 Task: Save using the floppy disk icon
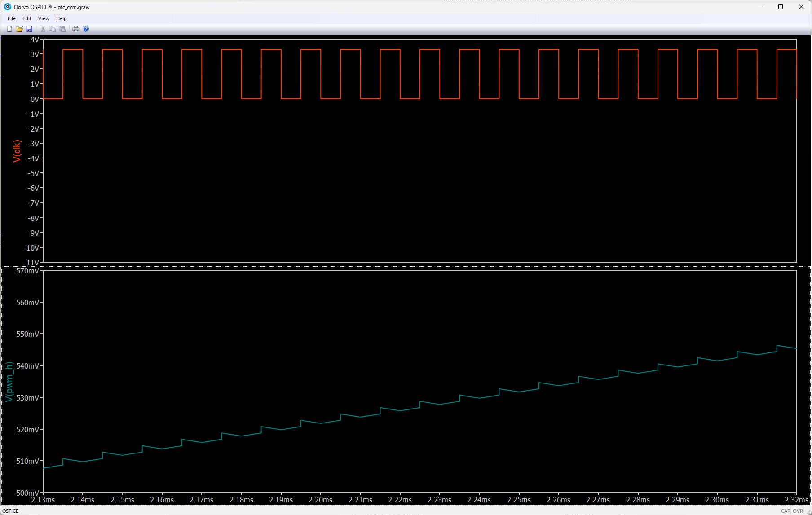(x=29, y=29)
